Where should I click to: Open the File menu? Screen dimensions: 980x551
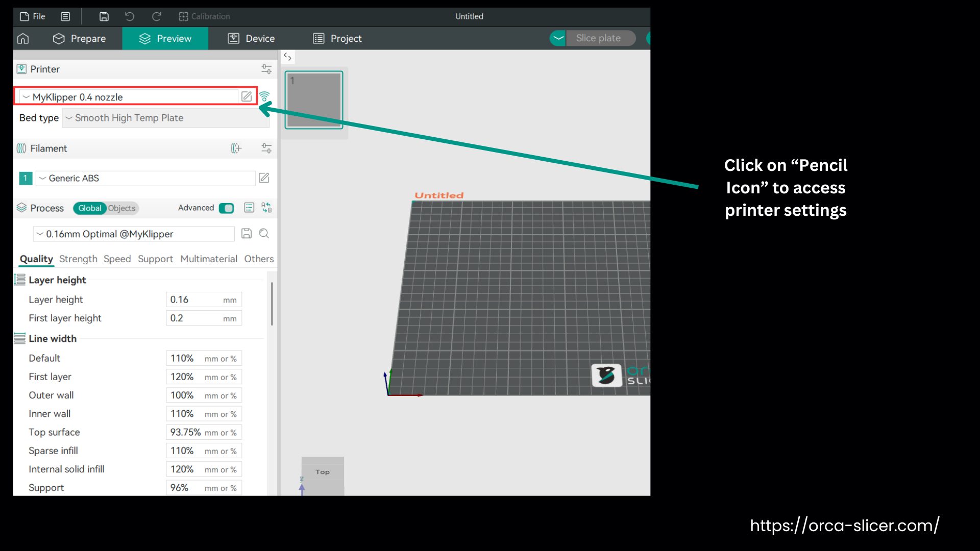pyautogui.click(x=33, y=16)
